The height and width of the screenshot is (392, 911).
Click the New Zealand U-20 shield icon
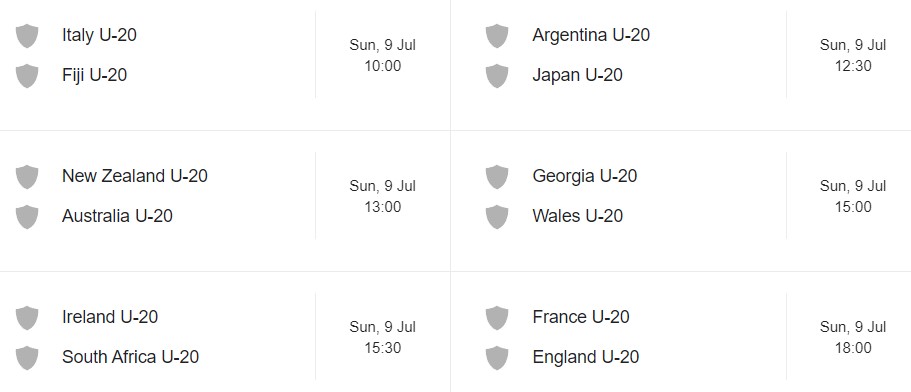[27, 177]
